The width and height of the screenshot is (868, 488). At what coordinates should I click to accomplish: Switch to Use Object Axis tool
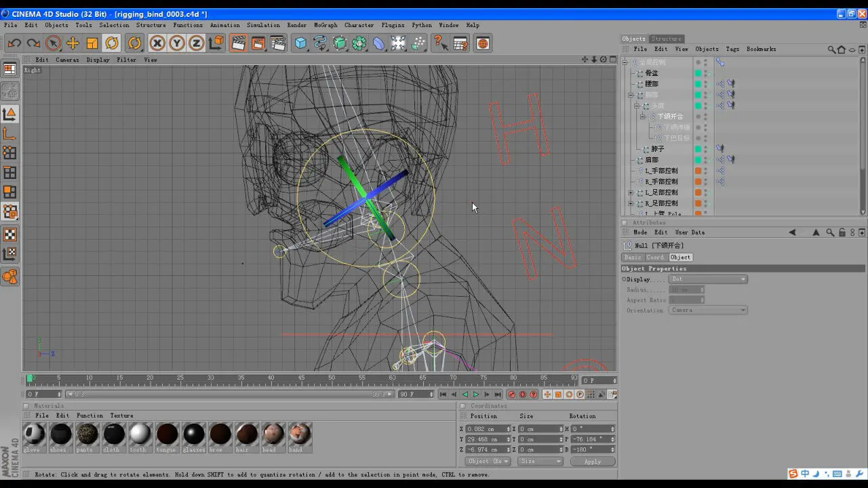click(10, 134)
